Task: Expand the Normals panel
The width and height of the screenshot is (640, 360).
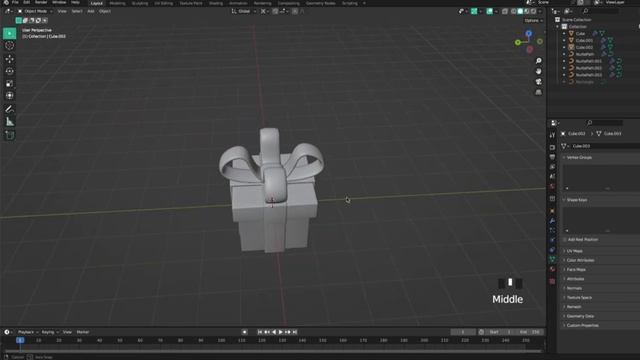Action: [x=574, y=288]
